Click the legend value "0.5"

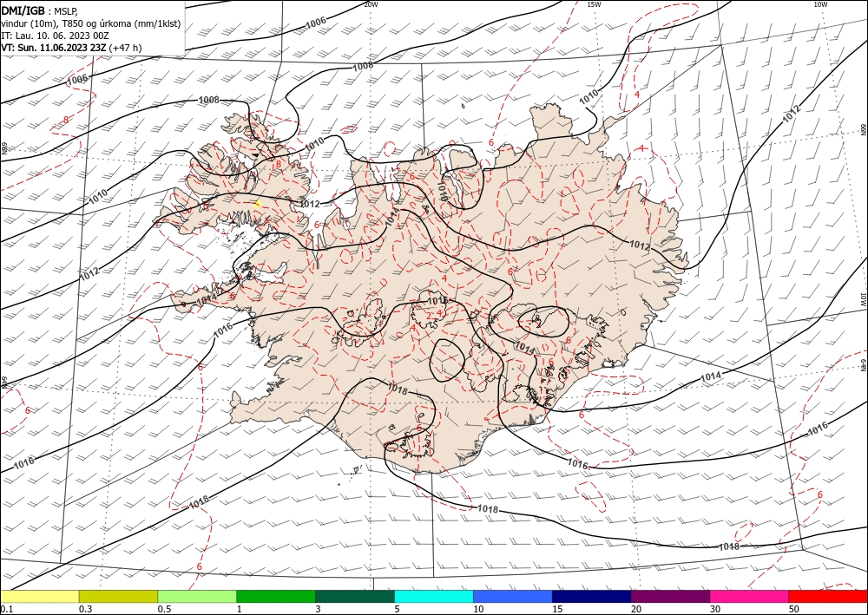164,609
